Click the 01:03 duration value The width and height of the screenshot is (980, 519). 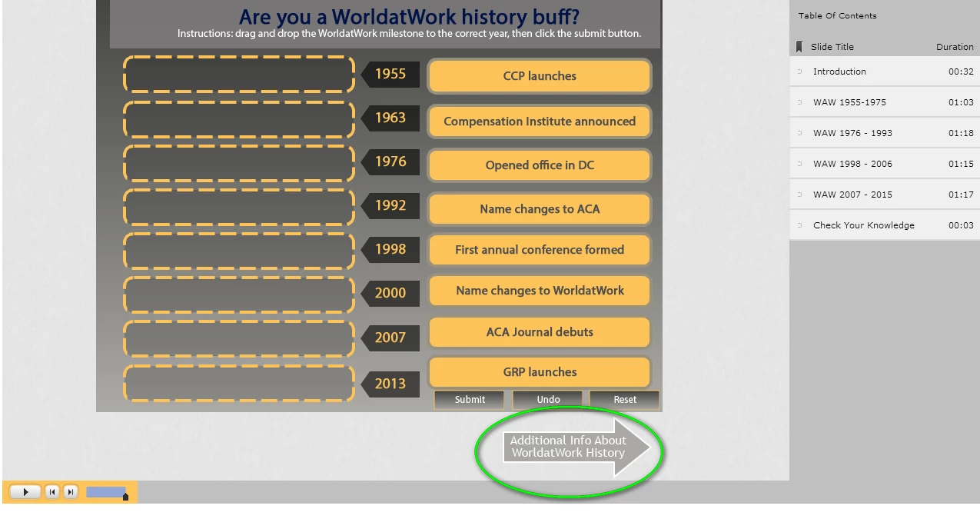(961, 102)
